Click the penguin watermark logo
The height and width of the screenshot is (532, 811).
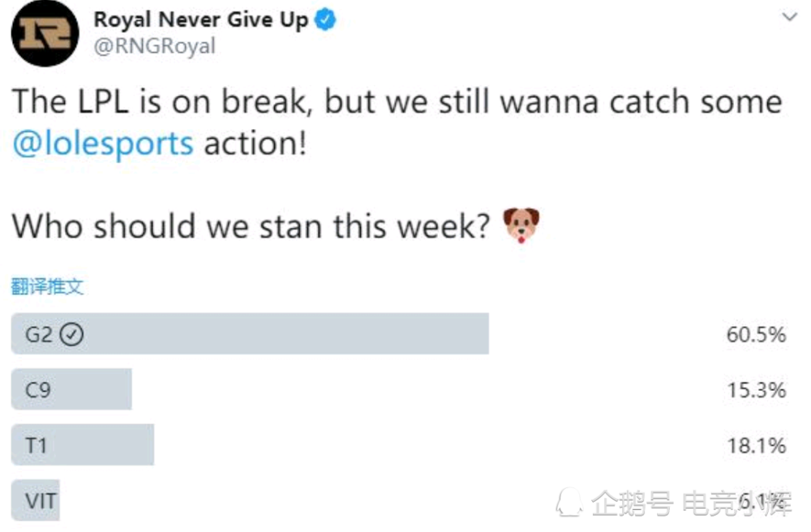(x=570, y=503)
